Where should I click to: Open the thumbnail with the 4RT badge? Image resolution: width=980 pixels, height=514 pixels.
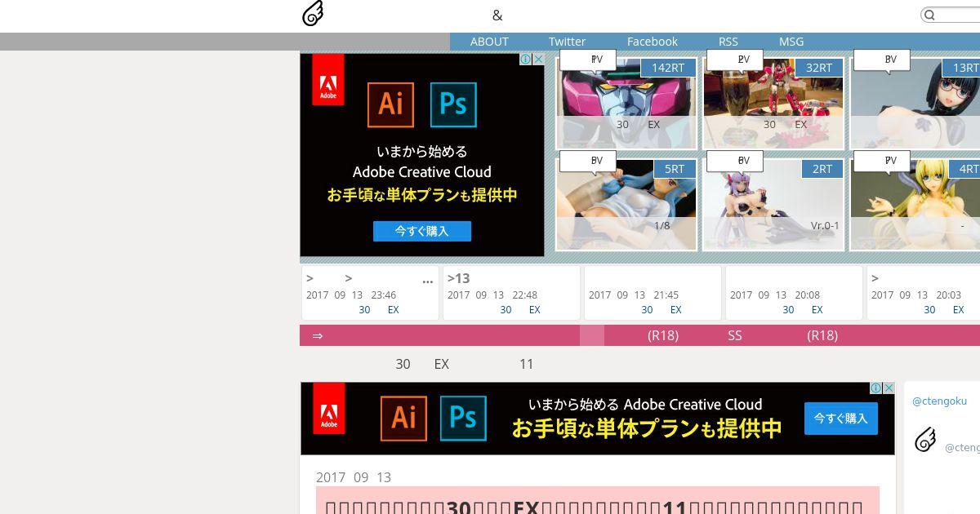click(x=915, y=204)
